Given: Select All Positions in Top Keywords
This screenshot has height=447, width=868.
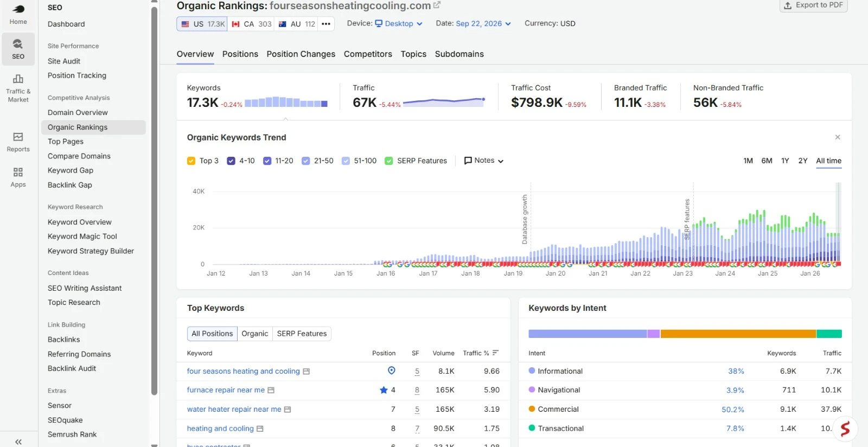Looking at the screenshot, I should (212, 334).
